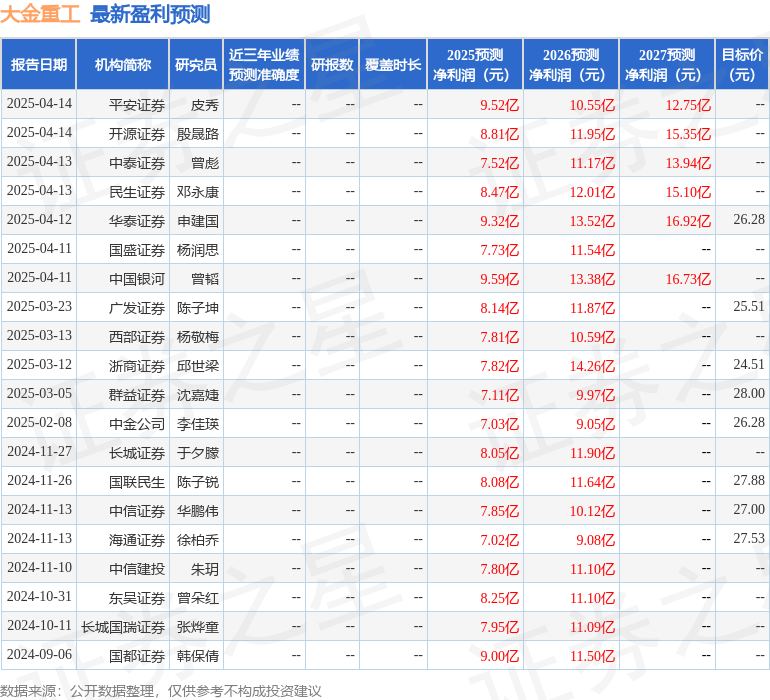Click analyst name 邱世梁
Image resolution: width=770 pixels, height=700 pixels.
click(x=198, y=365)
